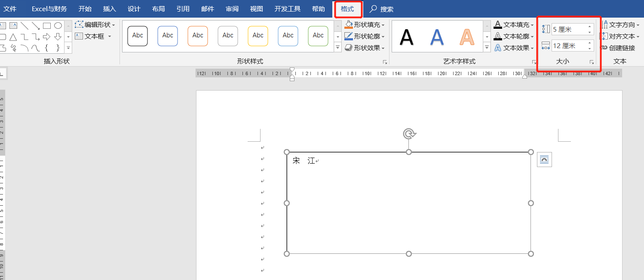Image resolution: width=644 pixels, height=280 pixels.
Task: Click the 文本框 text box icon
Action: coord(79,37)
